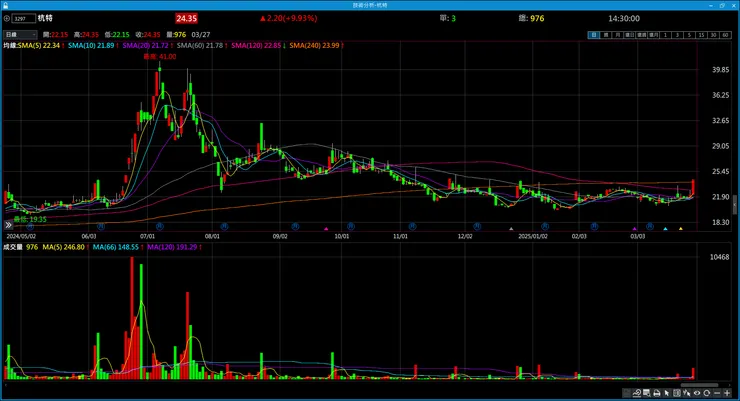
Task: Click the SMA(240) 23.99 indicator label
Action: (314, 45)
